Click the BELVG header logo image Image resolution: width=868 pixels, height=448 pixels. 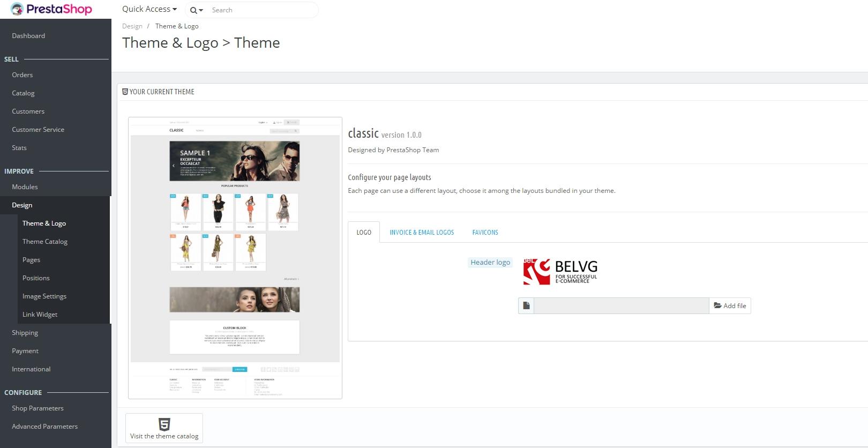pyautogui.click(x=560, y=272)
